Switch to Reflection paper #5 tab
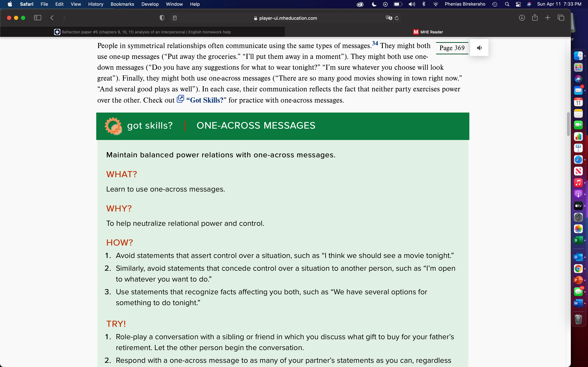 [143, 32]
